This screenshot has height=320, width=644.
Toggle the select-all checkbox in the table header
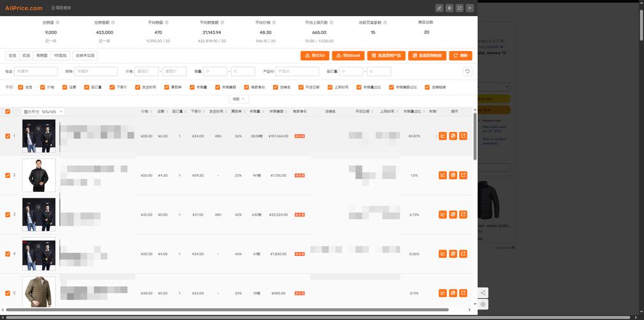pos(8,111)
